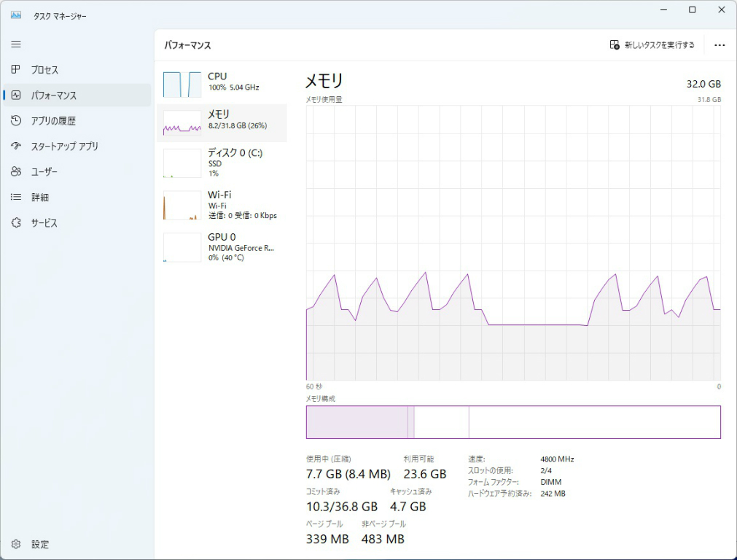Click NVIDIA GeForce R... label
The image size is (737, 560).
[241, 248]
